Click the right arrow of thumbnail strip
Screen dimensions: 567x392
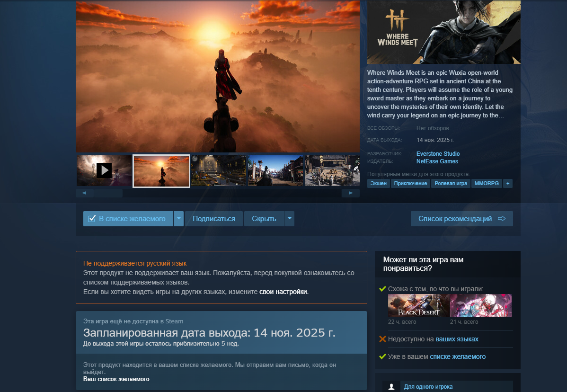click(350, 193)
